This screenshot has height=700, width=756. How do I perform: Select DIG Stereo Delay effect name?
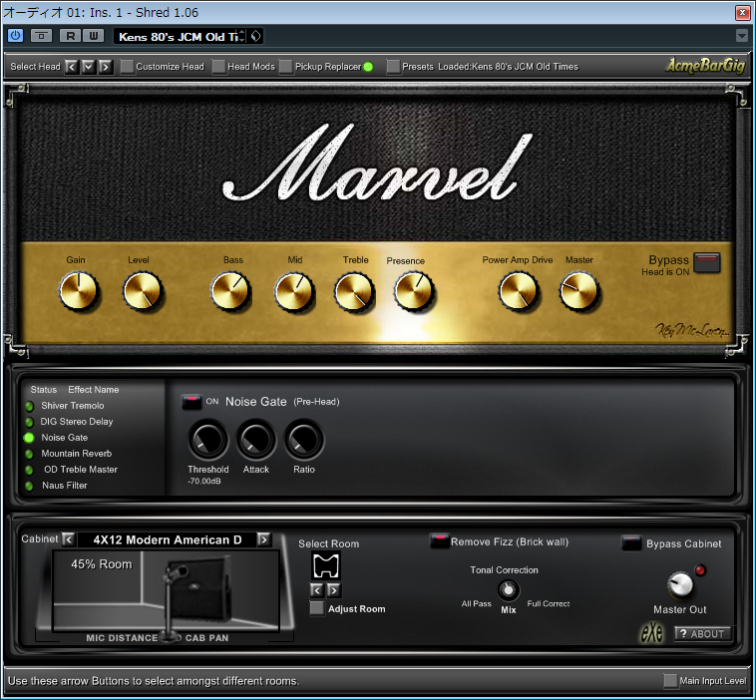[x=76, y=422]
